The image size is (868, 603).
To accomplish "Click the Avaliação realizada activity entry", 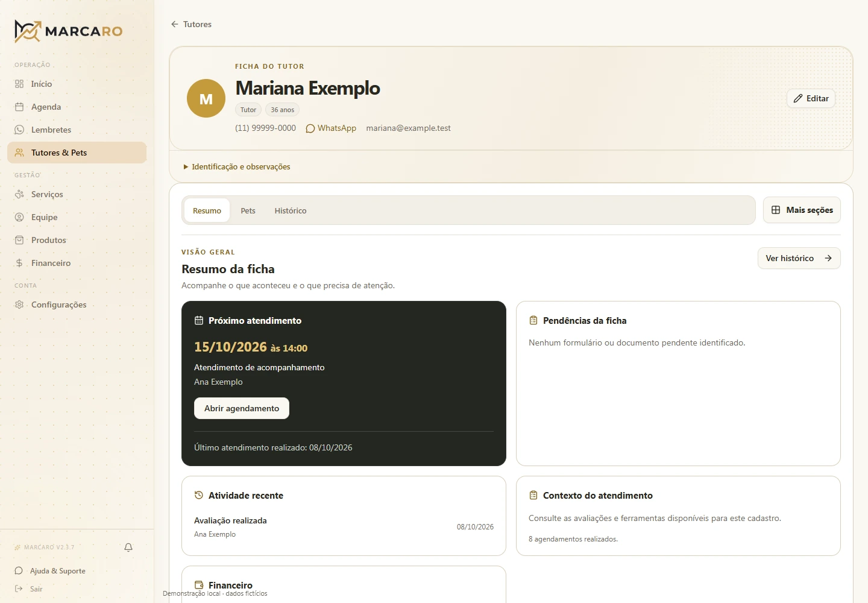I will point(344,527).
